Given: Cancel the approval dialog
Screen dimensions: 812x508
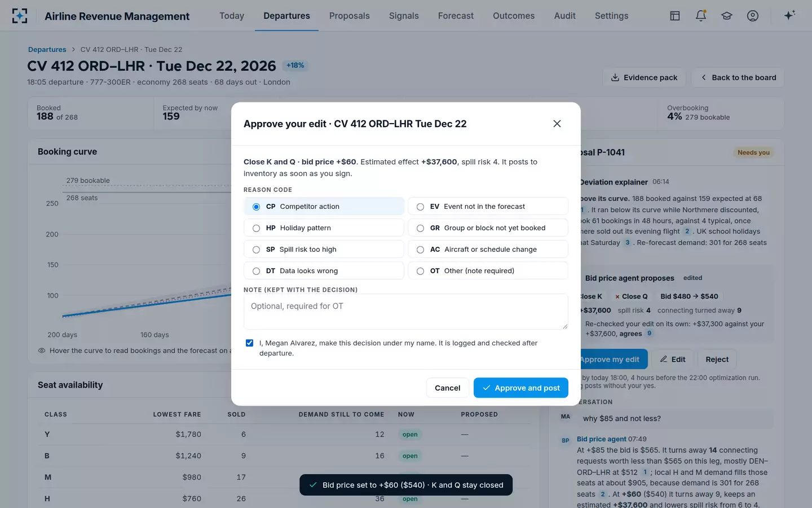Looking at the screenshot, I should [448, 388].
